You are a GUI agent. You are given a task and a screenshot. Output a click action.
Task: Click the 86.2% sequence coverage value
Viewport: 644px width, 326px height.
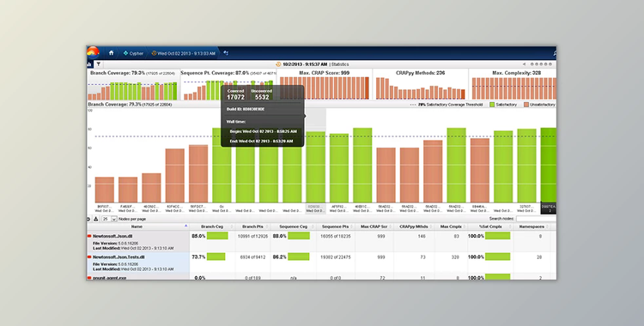point(279,257)
